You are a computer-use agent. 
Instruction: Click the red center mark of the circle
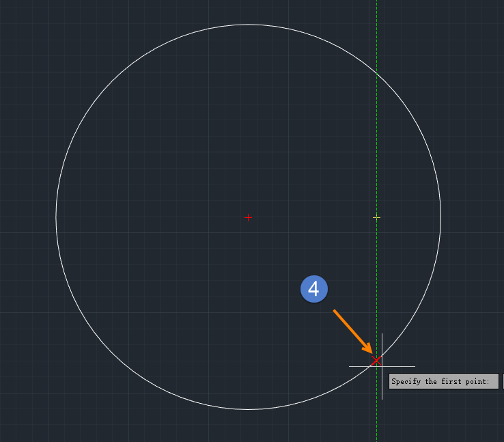[x=248, y=218]
